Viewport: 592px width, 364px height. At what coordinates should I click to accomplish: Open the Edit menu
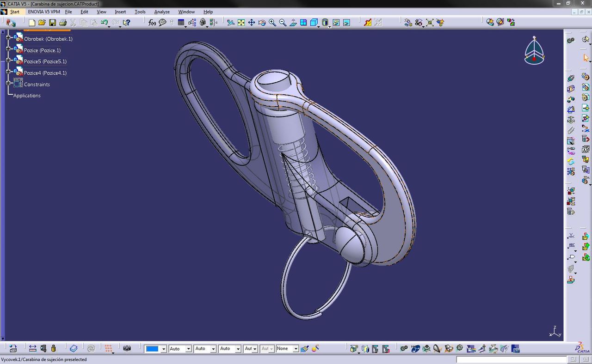pos(84,12)
